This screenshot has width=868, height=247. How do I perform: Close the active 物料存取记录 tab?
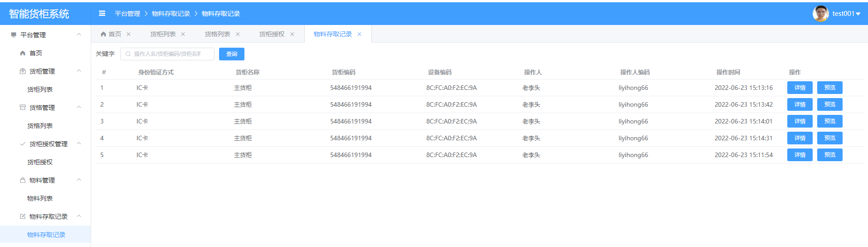pyautogui.click(x=359, y=34)
